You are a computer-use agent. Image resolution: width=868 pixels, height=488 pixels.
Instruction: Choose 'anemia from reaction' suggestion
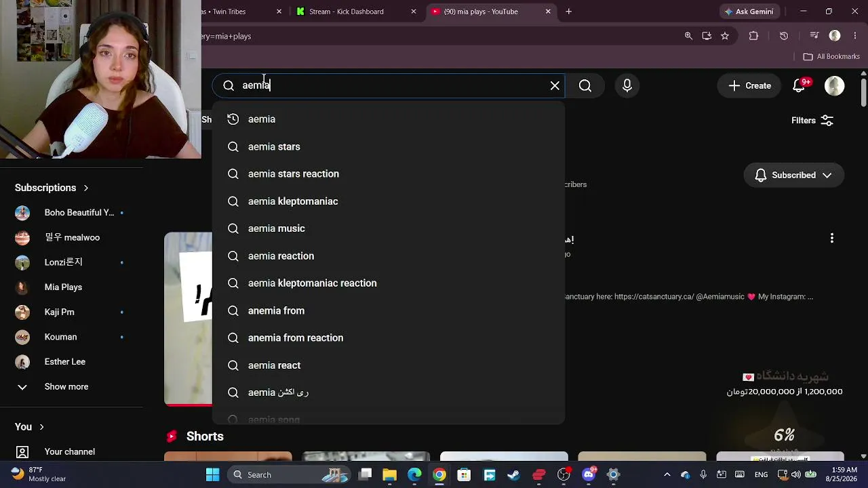point(389,338)
